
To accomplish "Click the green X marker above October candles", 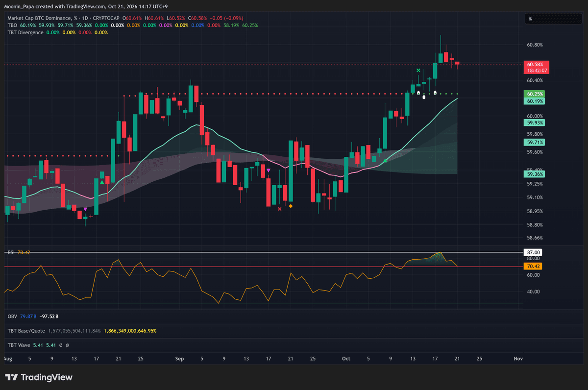I will pos(418,71).
